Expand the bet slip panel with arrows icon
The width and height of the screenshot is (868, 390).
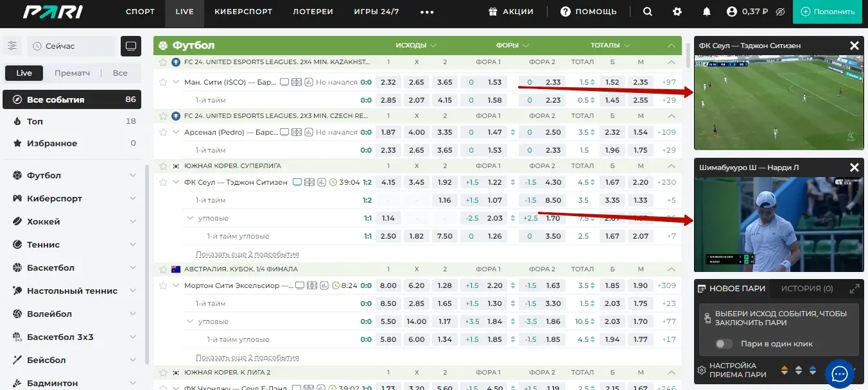coord(854,289)
